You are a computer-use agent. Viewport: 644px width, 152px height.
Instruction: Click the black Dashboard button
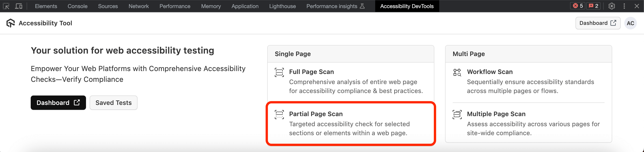[x=58, y=103]
